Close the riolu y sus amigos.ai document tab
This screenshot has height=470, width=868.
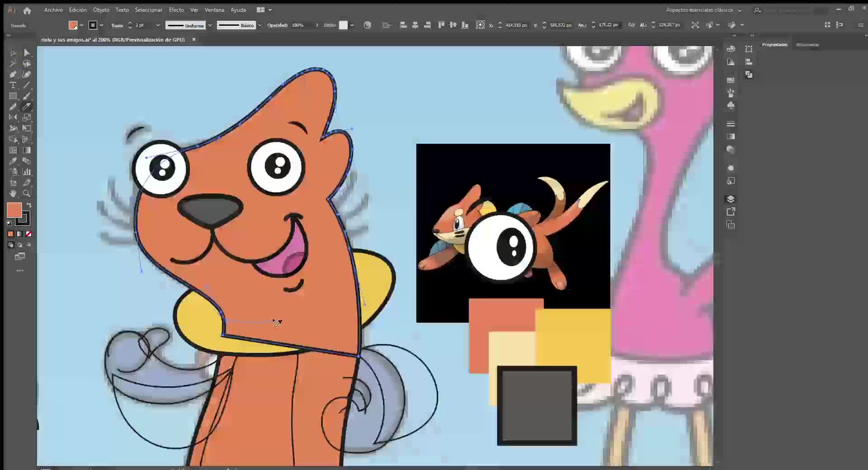click(194, 40)
